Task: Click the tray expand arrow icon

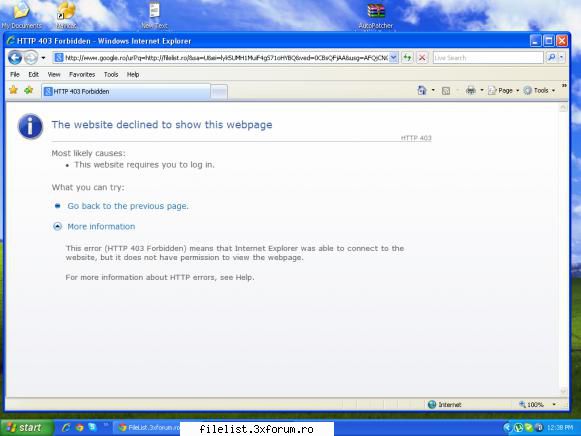Action: click(507, 428)
